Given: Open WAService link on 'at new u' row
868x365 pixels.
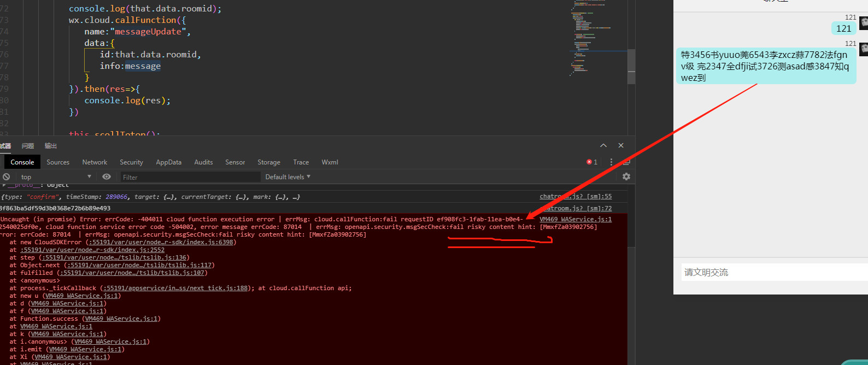Looking at the screenshot, I should coord(82,296).
